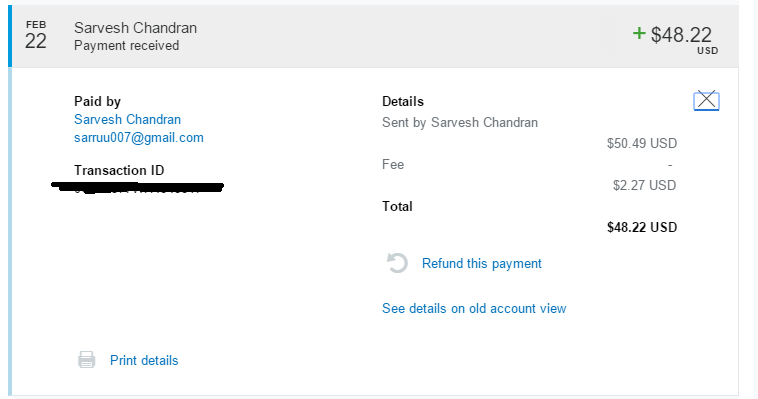Open Sarvesh Chandran link under Paid by
Screen dimensions: 758x399
click(x=127, y=119)
